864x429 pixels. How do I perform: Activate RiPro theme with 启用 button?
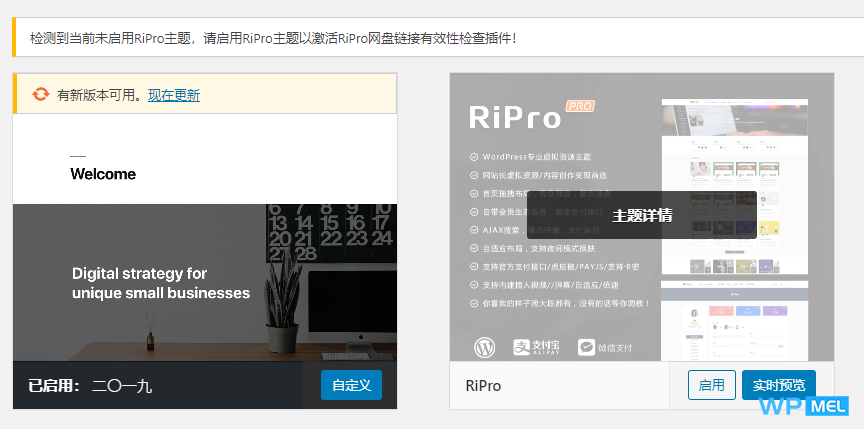(711, 385)
